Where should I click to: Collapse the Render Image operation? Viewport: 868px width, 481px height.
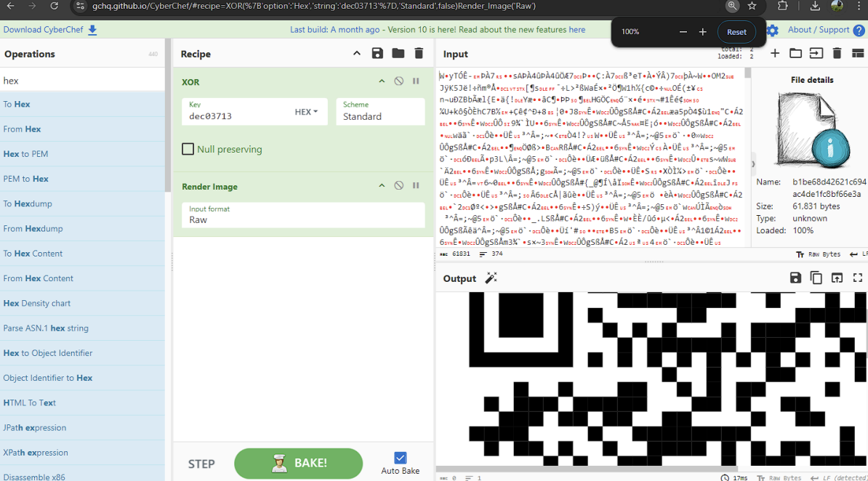pyautogui.click(x=381, y=185)
